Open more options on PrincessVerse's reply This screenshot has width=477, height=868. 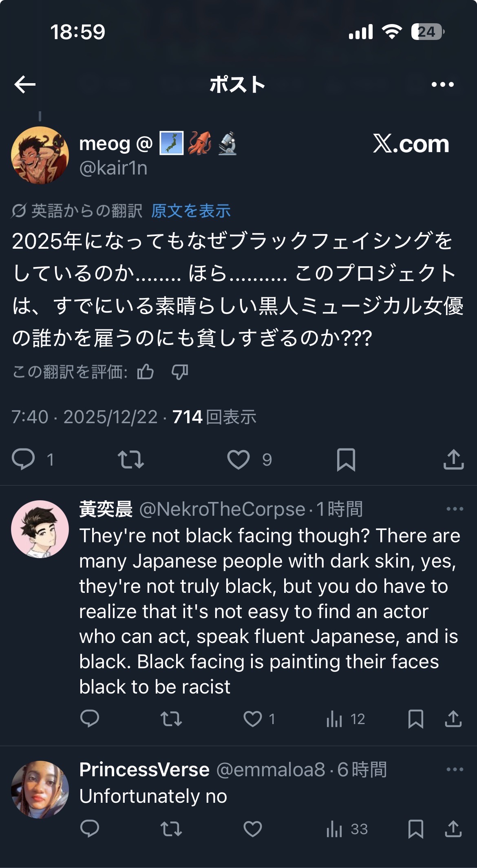click(455, 769)
